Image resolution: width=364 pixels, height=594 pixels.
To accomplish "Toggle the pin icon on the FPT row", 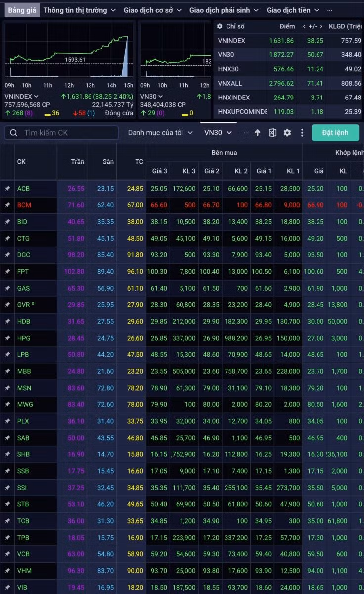I will tap(7, 271).
